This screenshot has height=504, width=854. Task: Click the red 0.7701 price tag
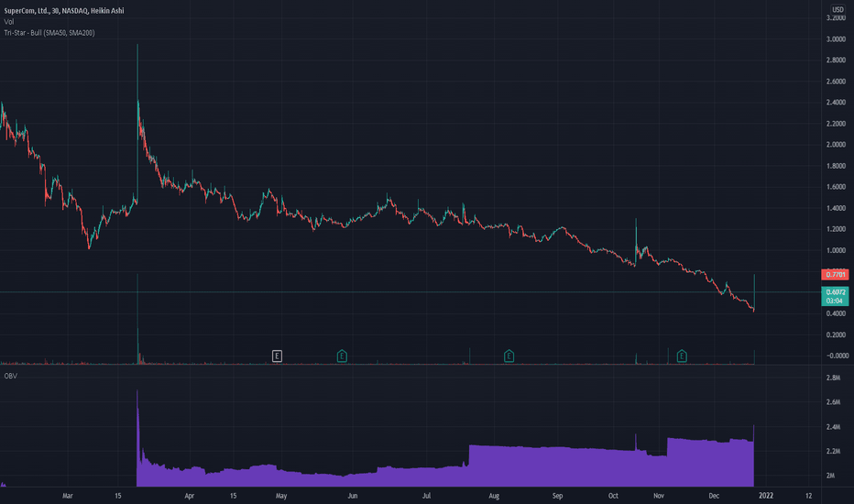(835, 275)
